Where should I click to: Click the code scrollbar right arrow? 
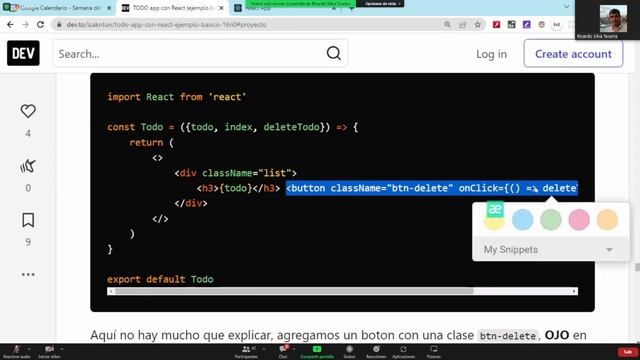(574, 291)
